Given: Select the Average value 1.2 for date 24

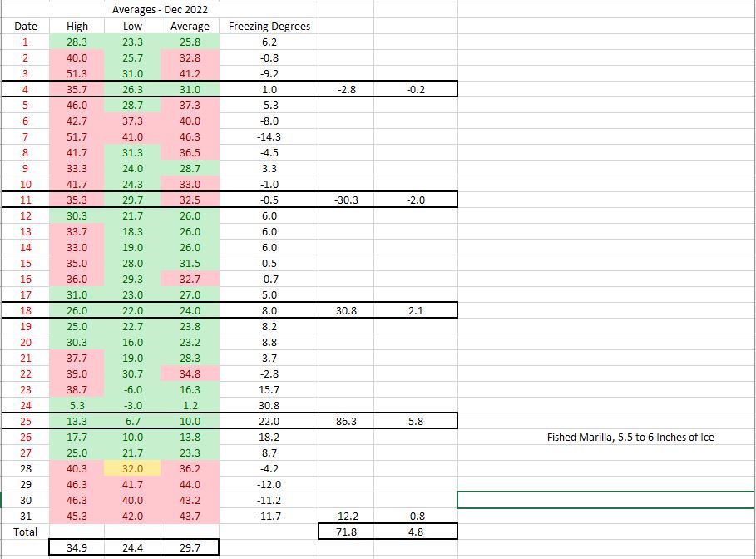Looking at the screenshot, I should click(190, 406).
